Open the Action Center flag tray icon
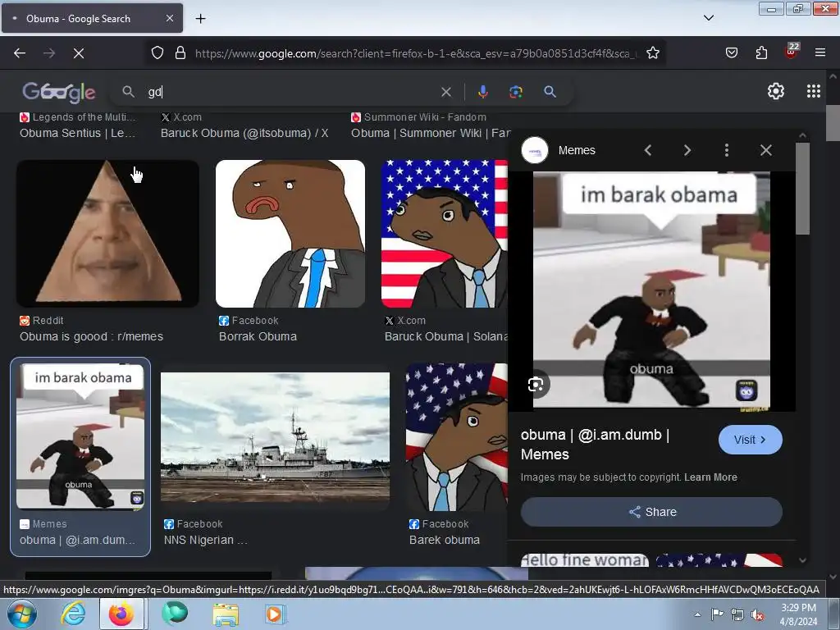 coord(717,614)
